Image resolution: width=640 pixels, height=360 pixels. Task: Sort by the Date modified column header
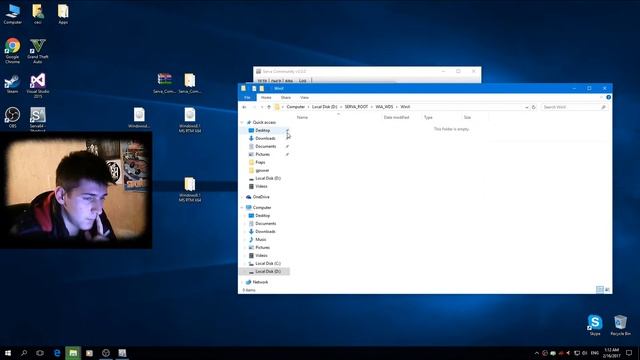(396, 118)
